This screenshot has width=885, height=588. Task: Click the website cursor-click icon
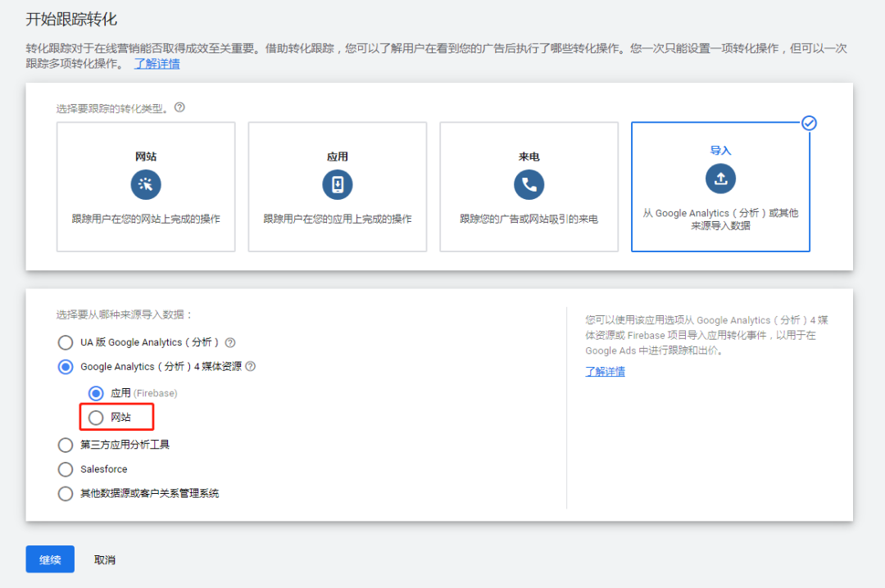click(x=146, y=184)
